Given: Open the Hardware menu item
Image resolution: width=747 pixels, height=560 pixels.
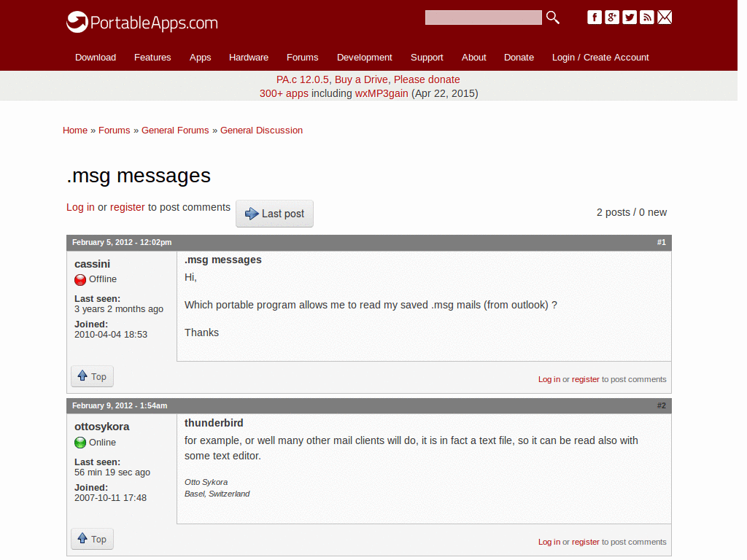Looking at the screenshot, I should [249, 57].
